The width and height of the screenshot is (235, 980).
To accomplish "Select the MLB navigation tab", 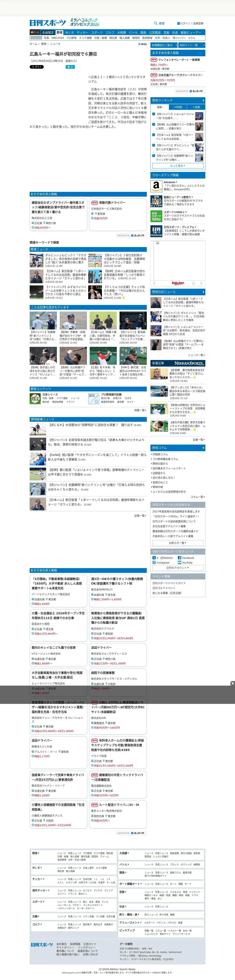I will click(69, 33).
